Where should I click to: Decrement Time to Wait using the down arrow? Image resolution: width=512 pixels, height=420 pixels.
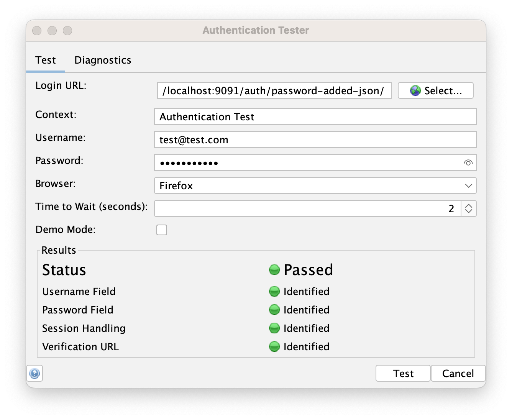(468, 212)
